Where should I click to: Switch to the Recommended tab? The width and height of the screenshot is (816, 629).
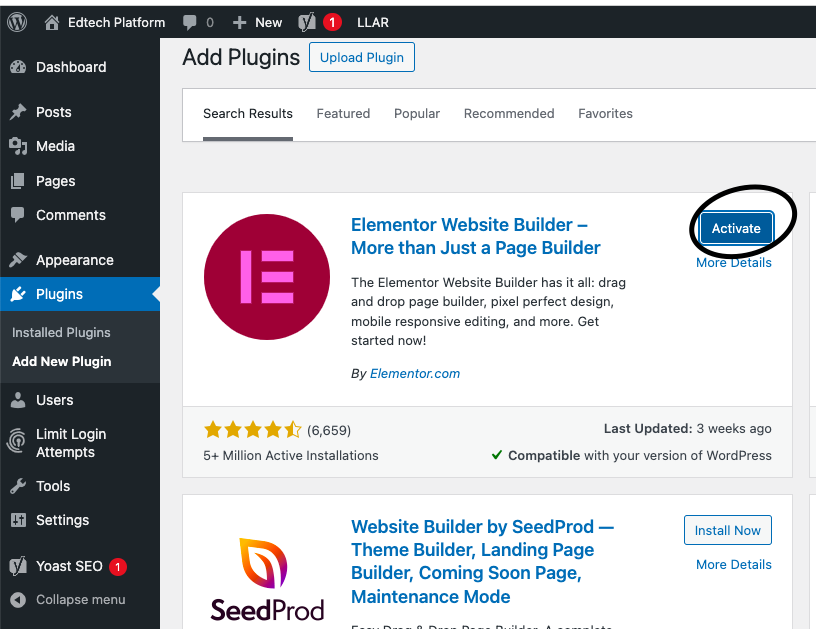(x=509, y=113)
